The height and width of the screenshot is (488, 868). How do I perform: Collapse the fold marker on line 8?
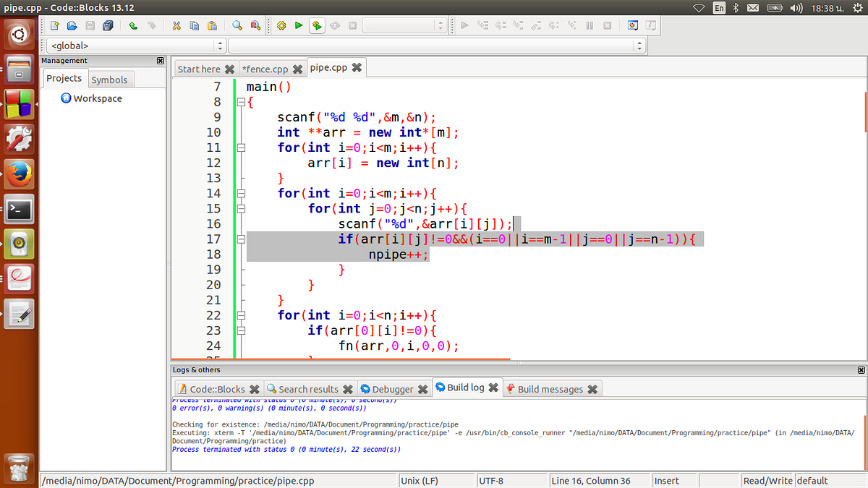pyautogui.click(x=241, y=102)
